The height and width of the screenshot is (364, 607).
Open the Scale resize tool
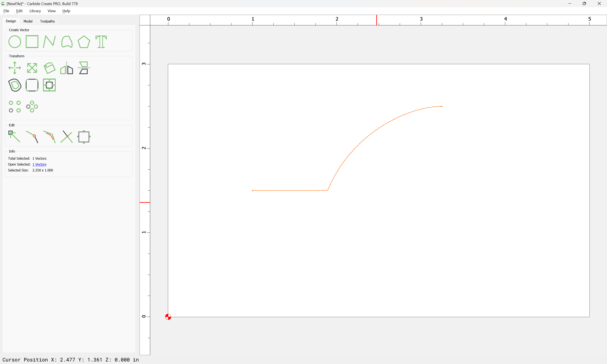[x=32, y=68]
